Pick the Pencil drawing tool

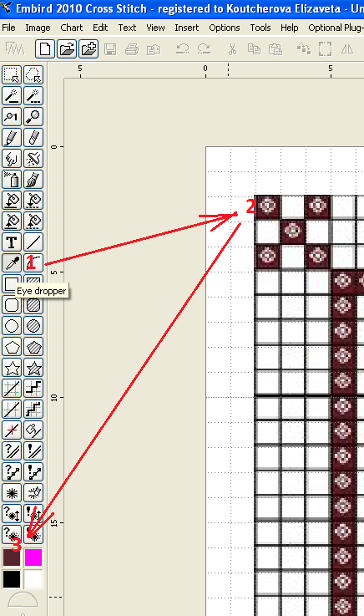click(x=12, y=138)
